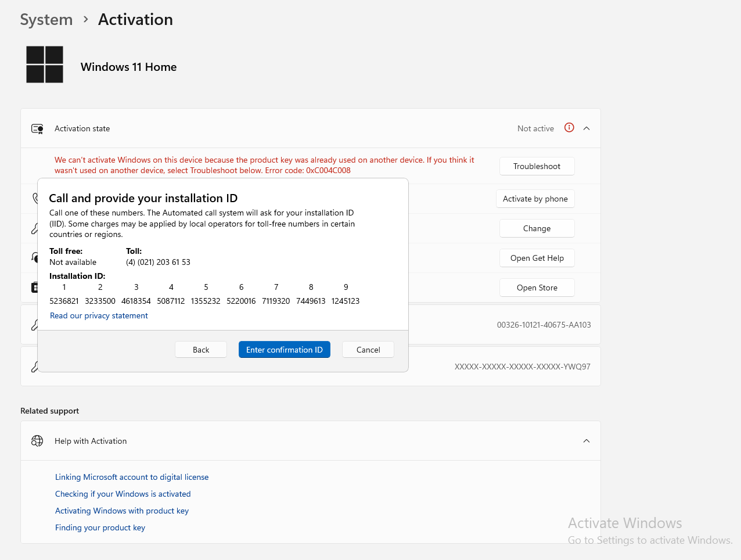
Task: Click installation ID block 1355232
Action: tap(206, 301)
